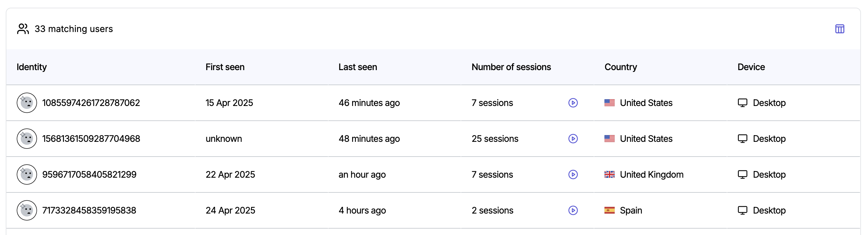Image resolution: width=868 pixels, height=235 pixels.
Task: Play the United Kingdom user's sessions
Action: [573, 174]
